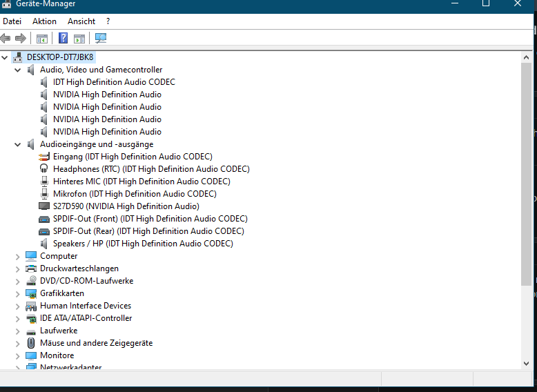Click the headphones icon beside Headphones (RTC)
537x392 pixels.
[44, 168]
